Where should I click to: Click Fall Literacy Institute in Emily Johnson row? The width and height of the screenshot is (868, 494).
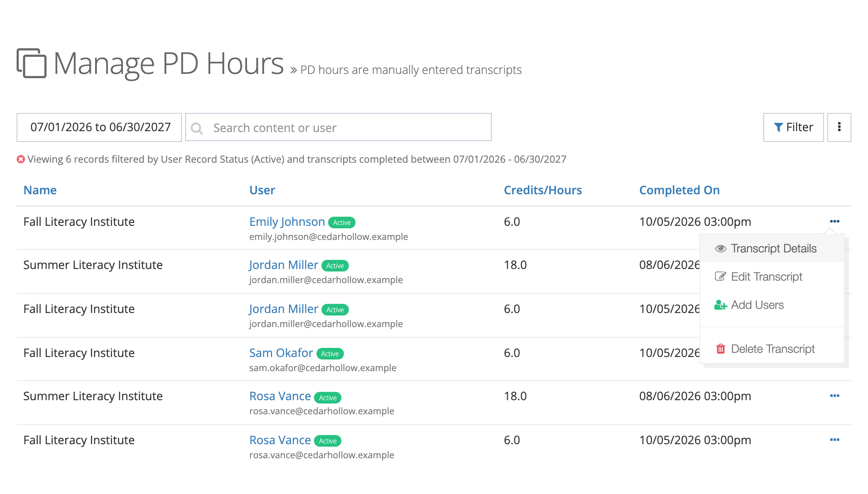(79, 222)
